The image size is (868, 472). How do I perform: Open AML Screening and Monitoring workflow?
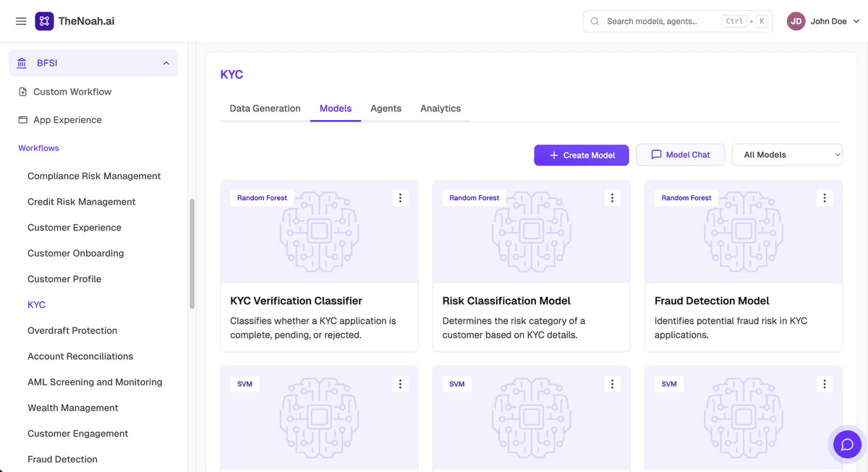(95, 382)
